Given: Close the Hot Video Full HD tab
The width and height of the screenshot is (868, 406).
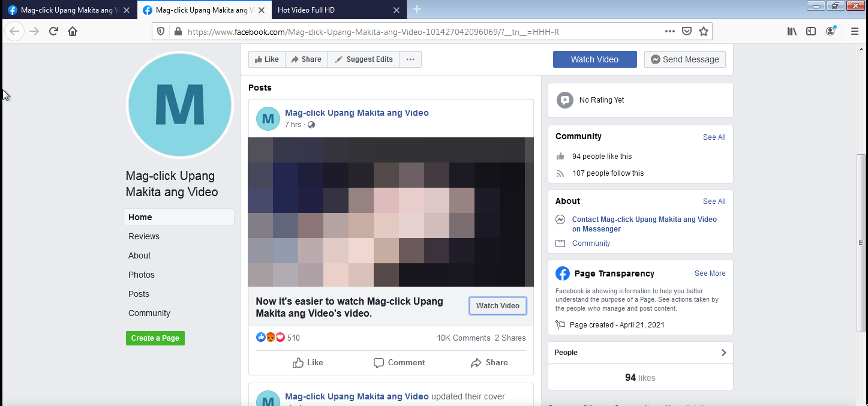Looking at the screenshot, I should (396, 10).
